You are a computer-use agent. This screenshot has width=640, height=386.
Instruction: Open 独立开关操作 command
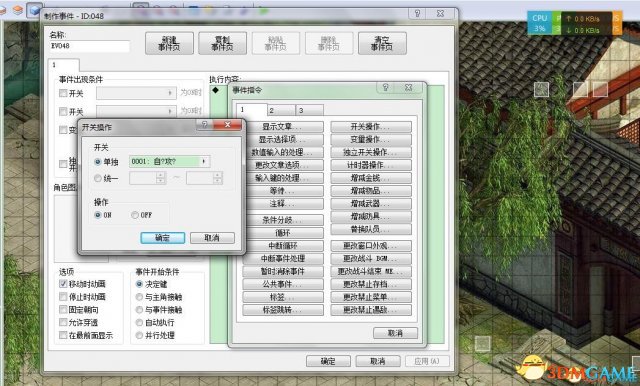point(371,153)
